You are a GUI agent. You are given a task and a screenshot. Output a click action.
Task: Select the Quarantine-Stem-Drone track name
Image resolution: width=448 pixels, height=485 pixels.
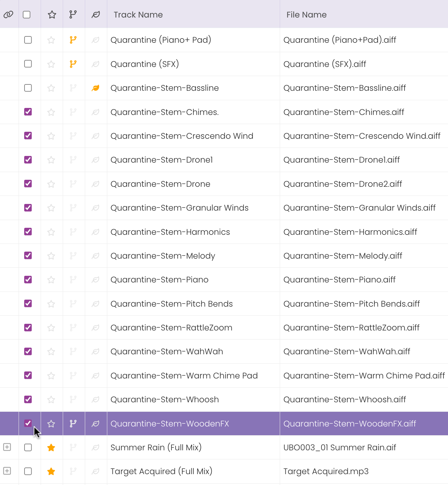click(161, 184)
